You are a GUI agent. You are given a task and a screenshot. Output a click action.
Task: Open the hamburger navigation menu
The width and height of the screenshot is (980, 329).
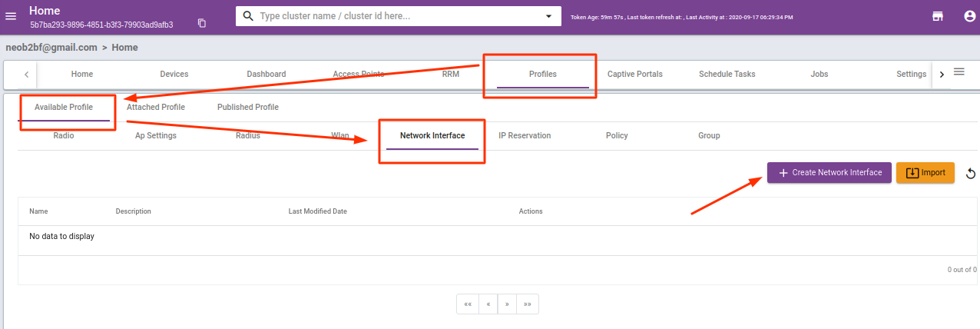[x=11, y=16]
